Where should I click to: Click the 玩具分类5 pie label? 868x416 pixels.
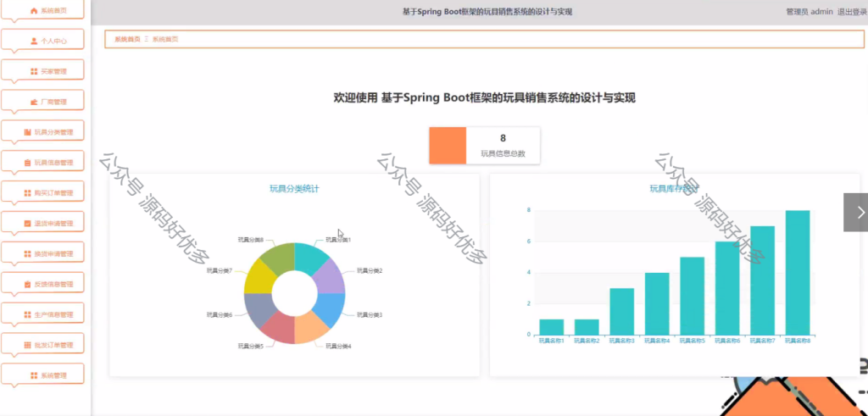(x=251, y=346)
